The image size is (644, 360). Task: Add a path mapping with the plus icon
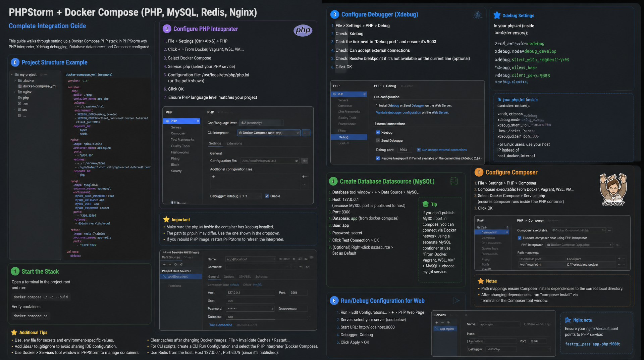[619, 259]
